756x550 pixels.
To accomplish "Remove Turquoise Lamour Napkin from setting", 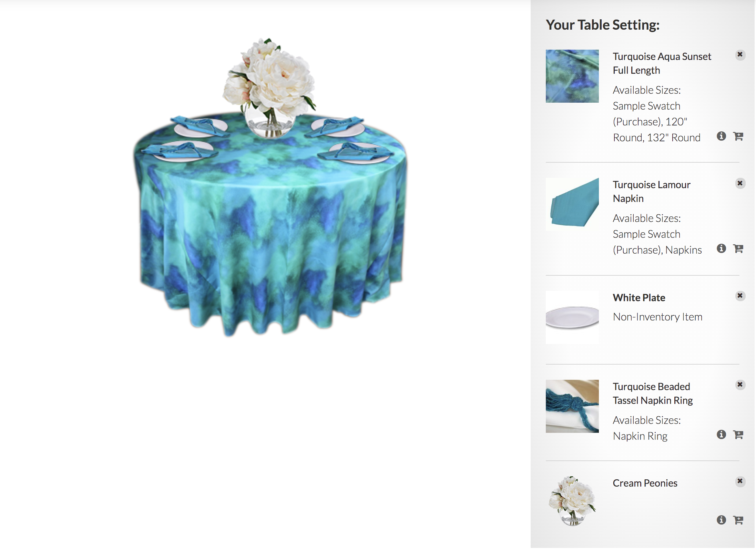I will (740, 183).
